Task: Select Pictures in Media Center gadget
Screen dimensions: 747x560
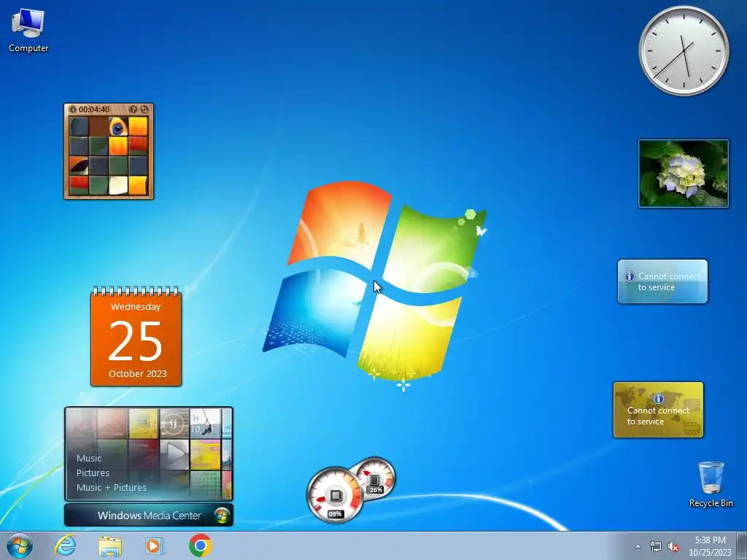Action: pos(93,472)
